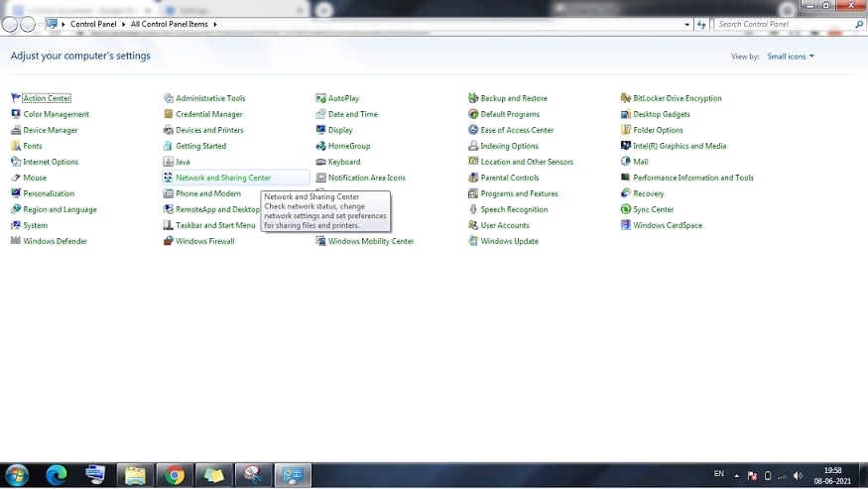Click the Sync Center green icon
This screenshot has width=868, height=489.
[x=626, y=209]
